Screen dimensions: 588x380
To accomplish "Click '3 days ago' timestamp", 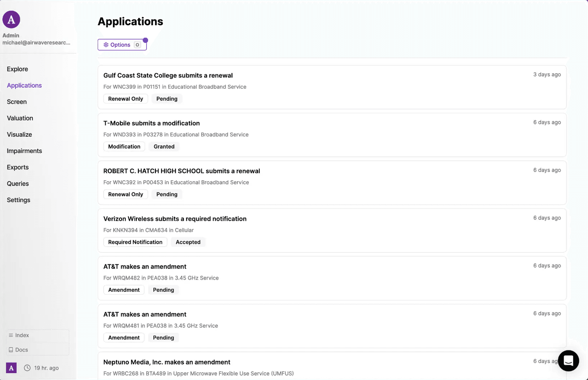I will [x=547, y=74].
